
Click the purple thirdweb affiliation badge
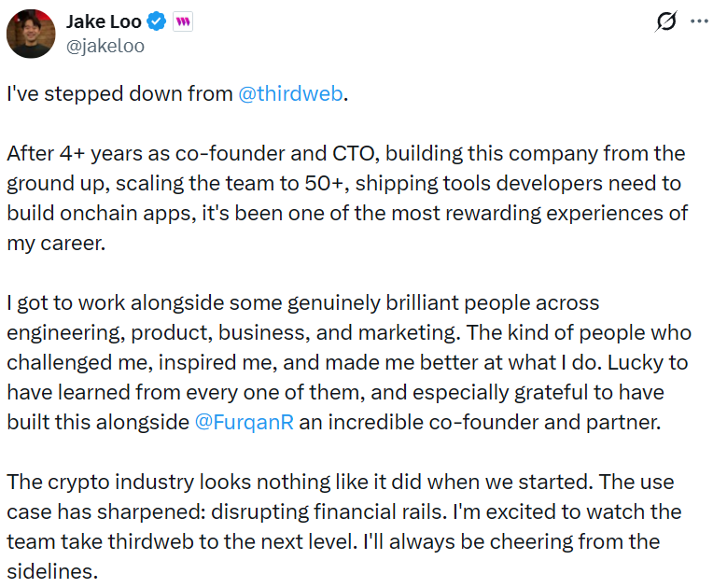[183, 22]
